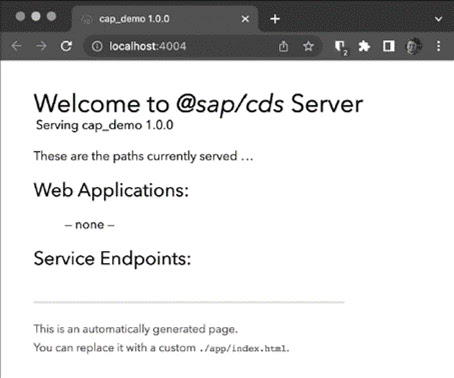Screen dimensions: 454x378
Task: Click the 'Welcome to @sap/cds Server' heading
Action: [x=198, y=104]
